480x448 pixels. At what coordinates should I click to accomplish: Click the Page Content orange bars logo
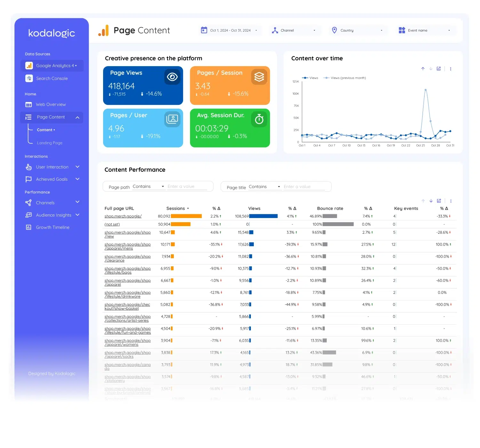(x=103, y=30)
